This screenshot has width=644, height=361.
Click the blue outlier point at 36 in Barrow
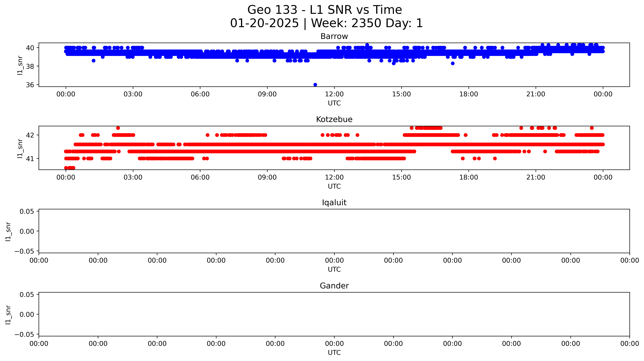point(315,85)
